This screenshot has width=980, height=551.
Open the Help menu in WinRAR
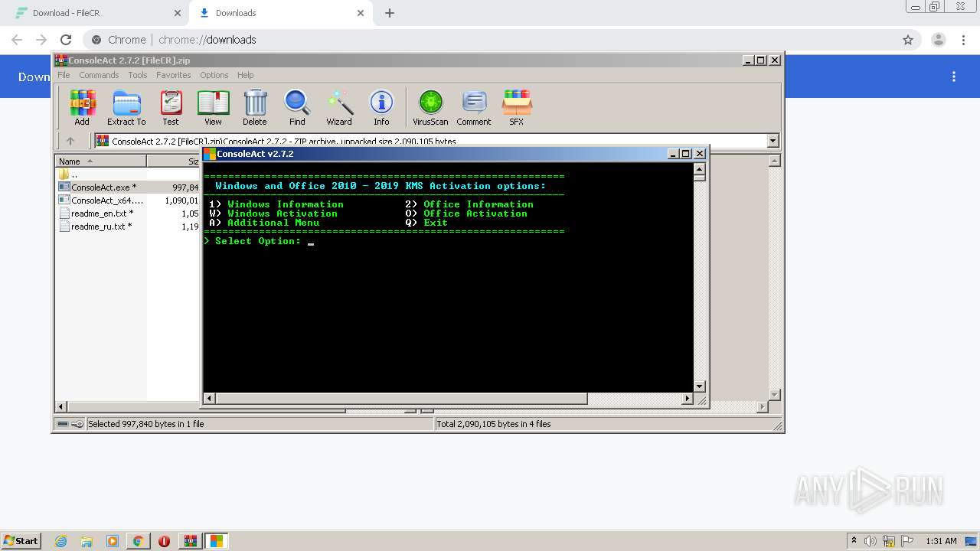click(245, 75)
